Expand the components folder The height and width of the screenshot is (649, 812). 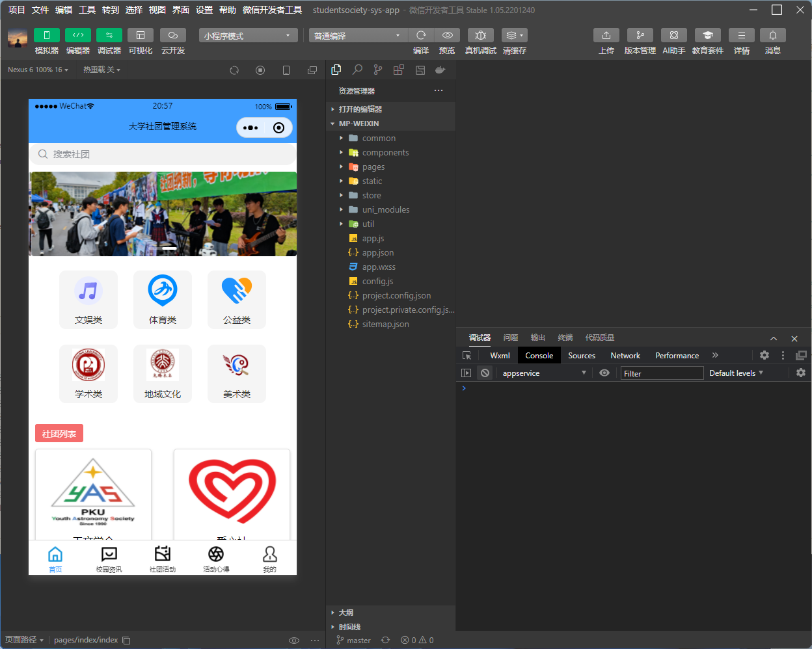pyautogui.click(x=390, y=152)
